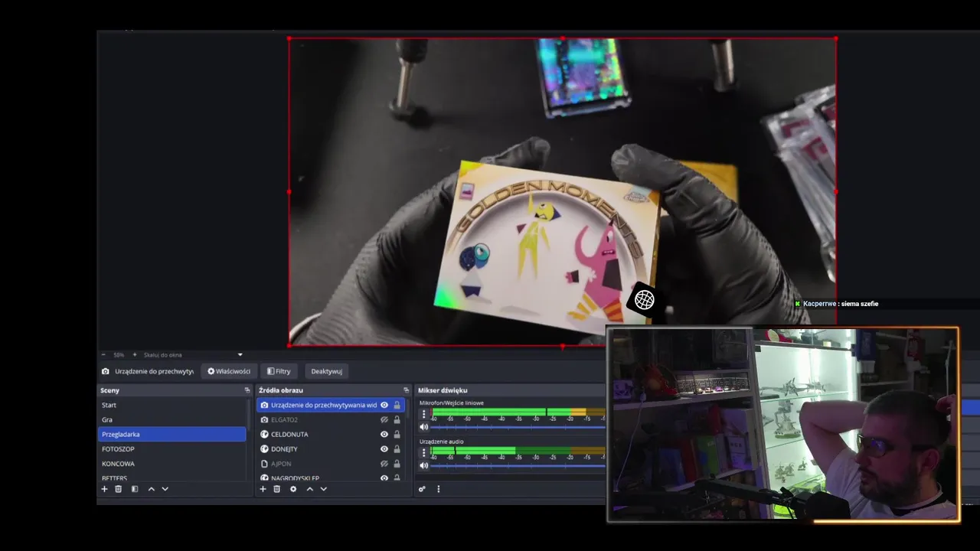Remove the selected source with the trash icon

(276, 489)
